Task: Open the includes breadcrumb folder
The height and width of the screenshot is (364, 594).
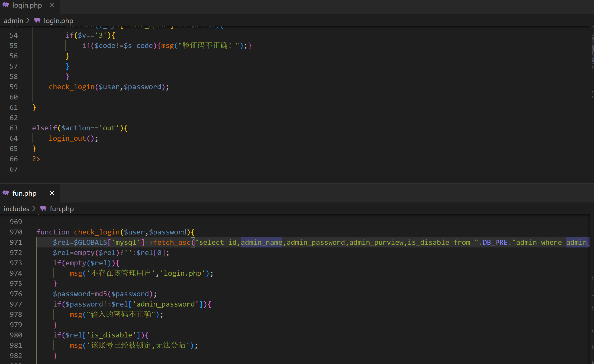Action: pyautogui.click(x=16, y=209)
